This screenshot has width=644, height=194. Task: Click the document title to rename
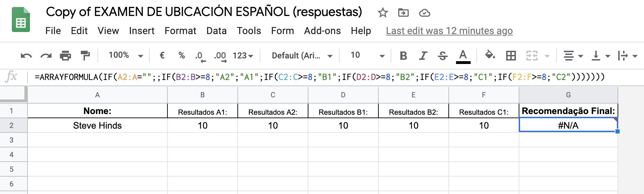point(204,12)
